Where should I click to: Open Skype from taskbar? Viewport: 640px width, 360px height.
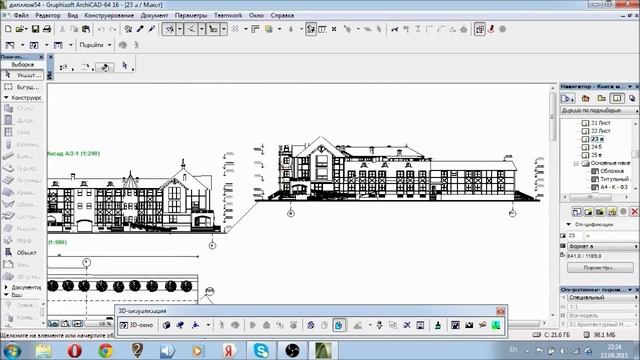[x=261, y=351]
